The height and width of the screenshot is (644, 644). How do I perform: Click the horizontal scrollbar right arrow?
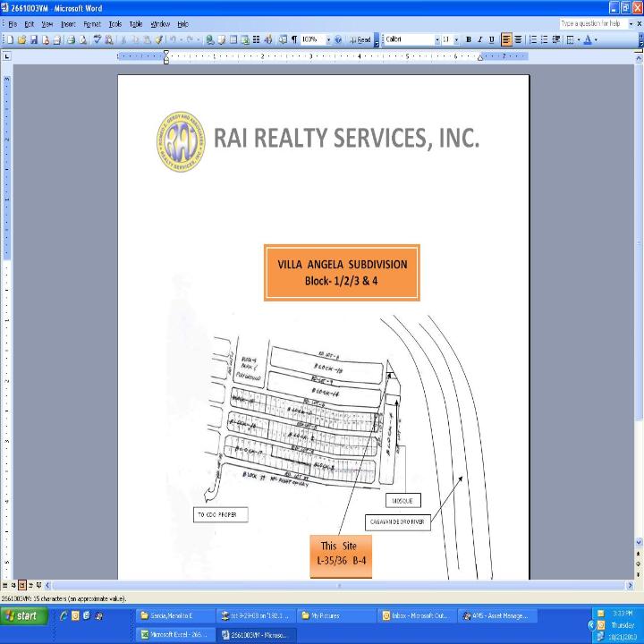point(630,585)
